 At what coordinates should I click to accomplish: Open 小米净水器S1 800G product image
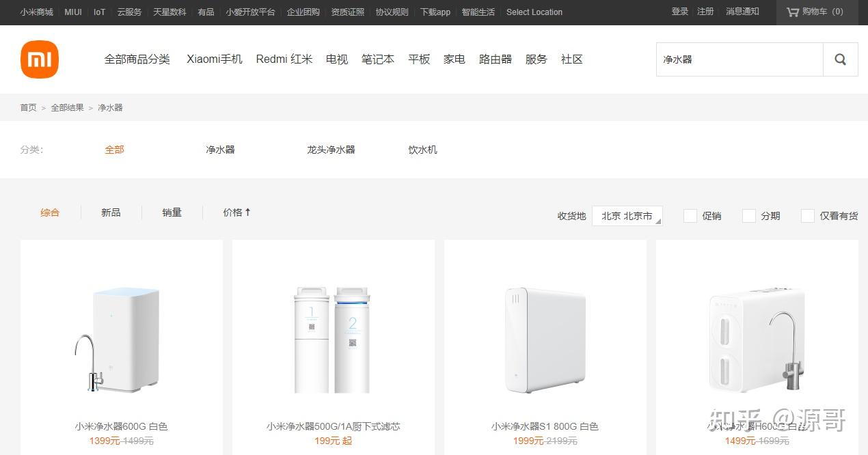pyautogui.click(x=545, y=340)
